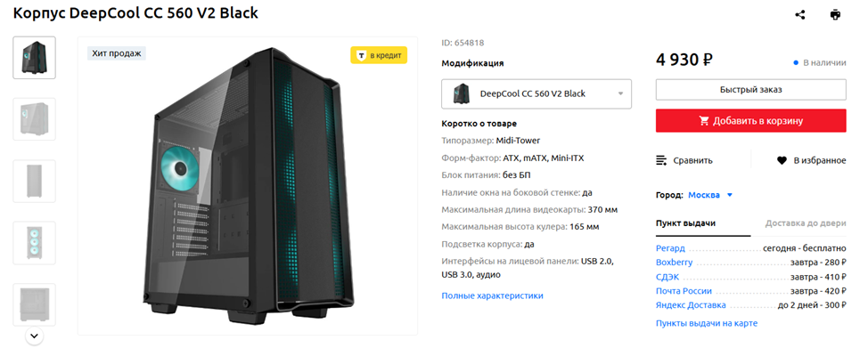Image resolution: width=868 pixels, height=356 pixels.
Task: Switch to Пункт выдачи tab
Action: (x=685, y=223)
